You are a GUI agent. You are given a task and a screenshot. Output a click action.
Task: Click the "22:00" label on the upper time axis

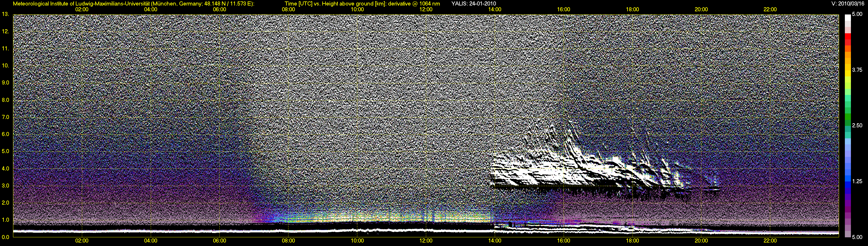[770, 10]
